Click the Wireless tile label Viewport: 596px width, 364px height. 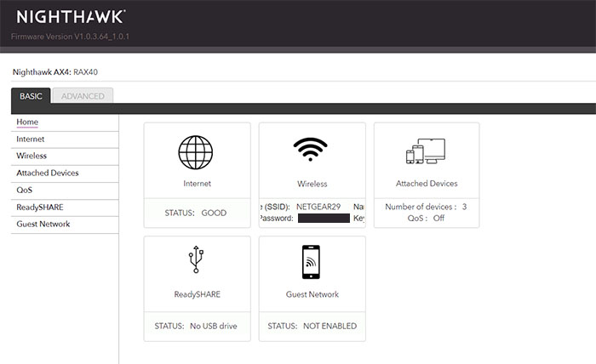[312, 184]
